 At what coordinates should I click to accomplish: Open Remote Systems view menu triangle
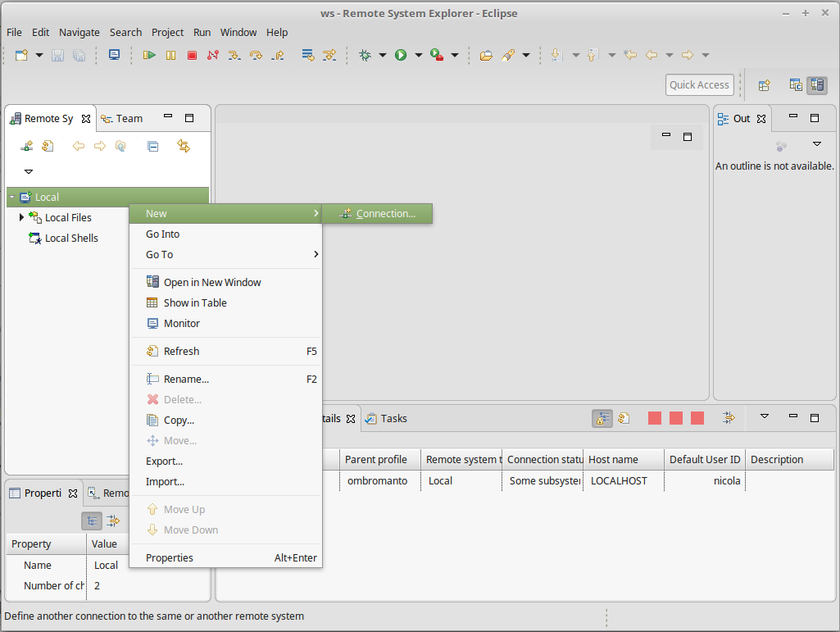pos(29,171)
